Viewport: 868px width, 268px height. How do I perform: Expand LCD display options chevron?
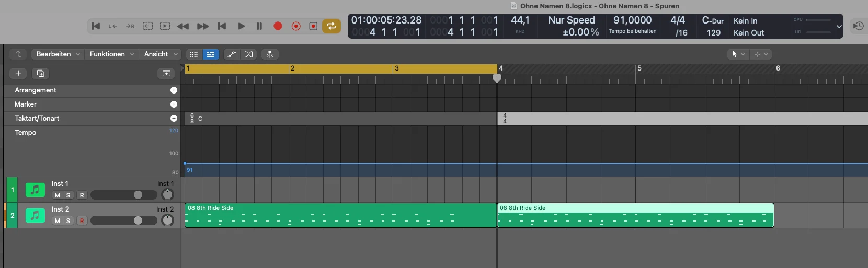point(839,26)
